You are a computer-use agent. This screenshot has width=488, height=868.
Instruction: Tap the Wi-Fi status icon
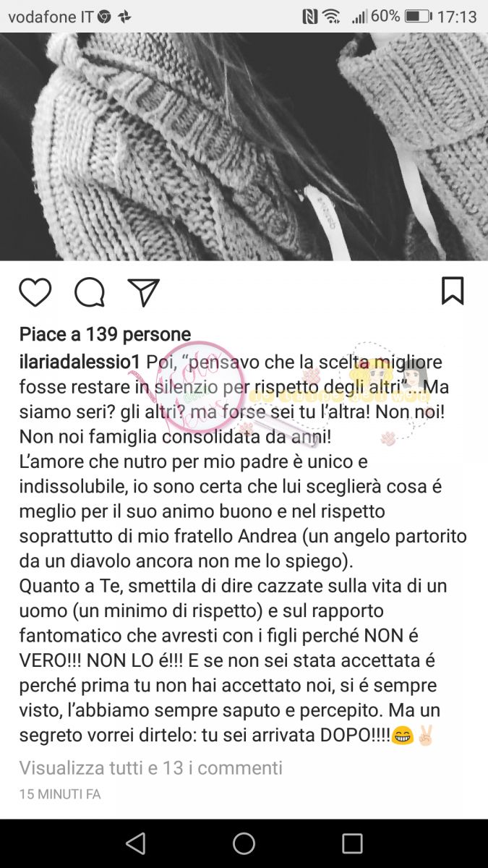click(332, 16)
